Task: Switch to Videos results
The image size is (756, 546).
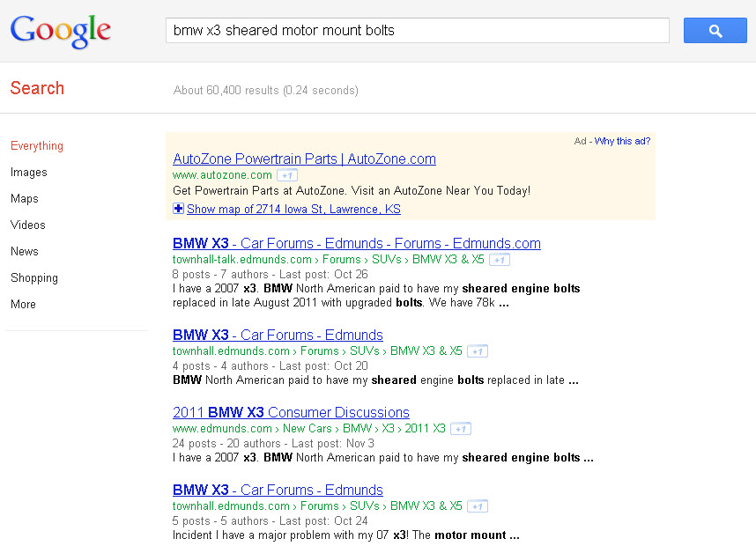Action: (x=28, y=225)
